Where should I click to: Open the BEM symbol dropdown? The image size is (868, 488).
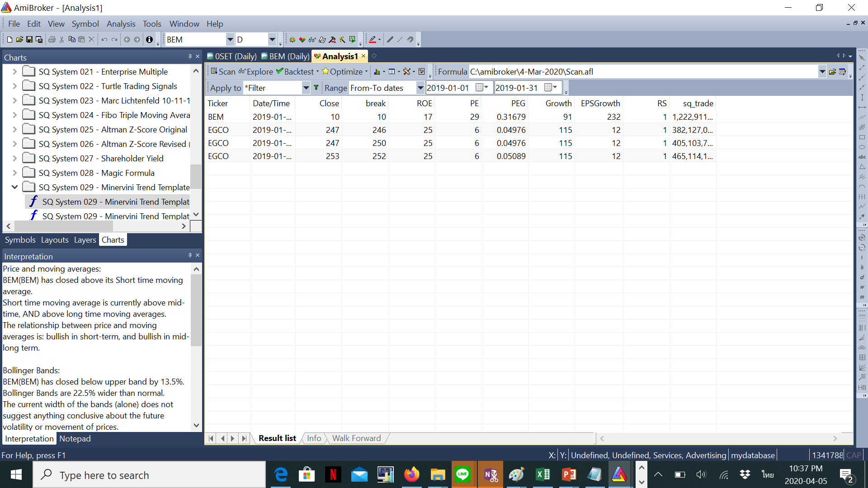[x=230, y=40]
